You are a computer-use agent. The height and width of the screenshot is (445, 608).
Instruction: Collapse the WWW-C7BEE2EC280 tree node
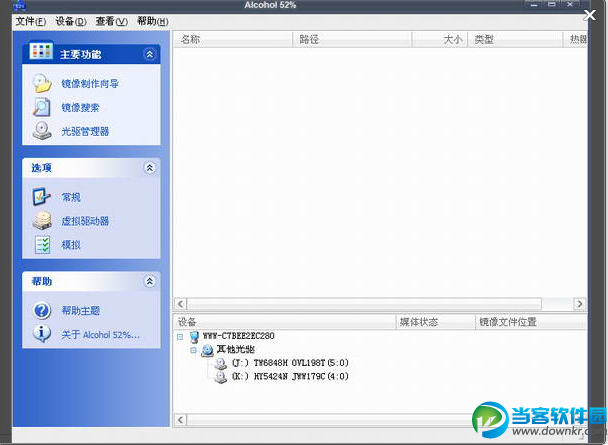tap(180, 336)
